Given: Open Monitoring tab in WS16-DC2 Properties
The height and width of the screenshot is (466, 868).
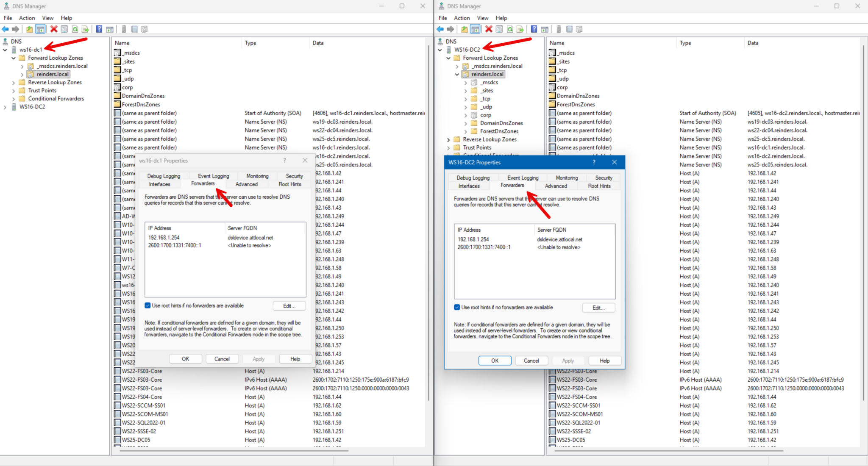Looking at the screenshot, I should [x=567, y=178].
